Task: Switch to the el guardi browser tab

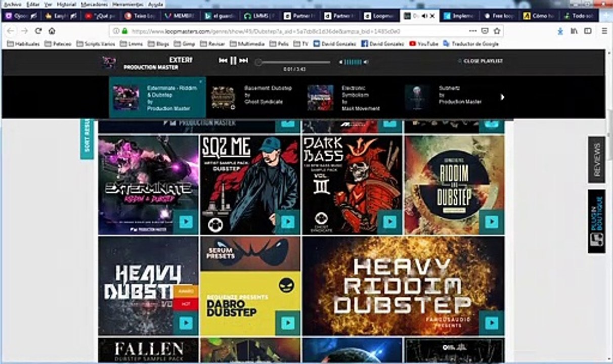Action: (x=219, y=16)
